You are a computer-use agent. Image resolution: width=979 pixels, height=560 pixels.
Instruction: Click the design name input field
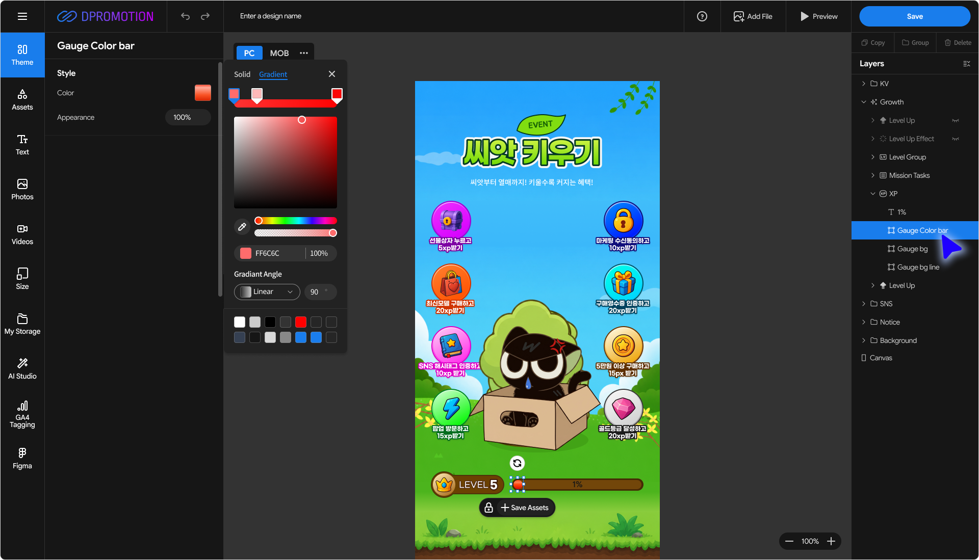click(271, 16)
